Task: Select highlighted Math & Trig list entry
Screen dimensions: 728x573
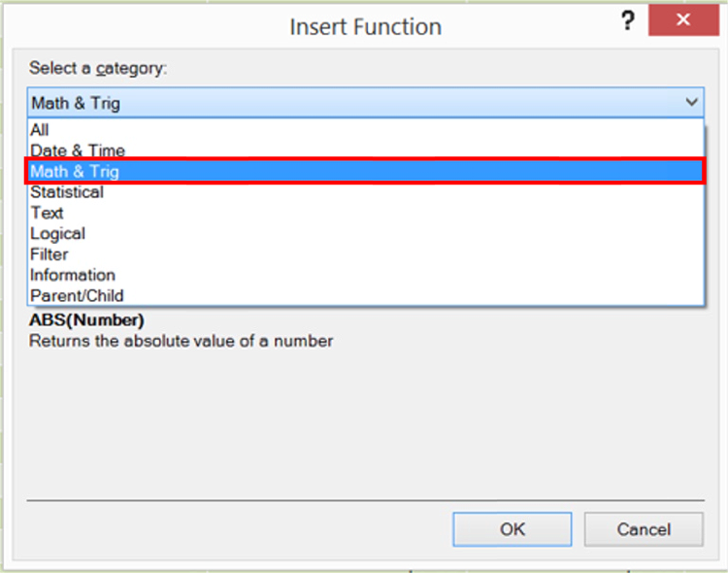Action: pos(75,171)
